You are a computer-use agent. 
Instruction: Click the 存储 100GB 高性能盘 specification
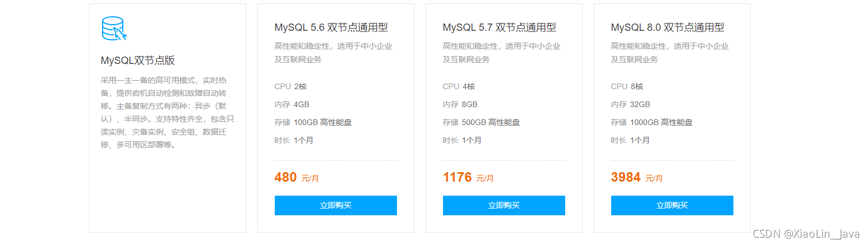tap(313, 122)
